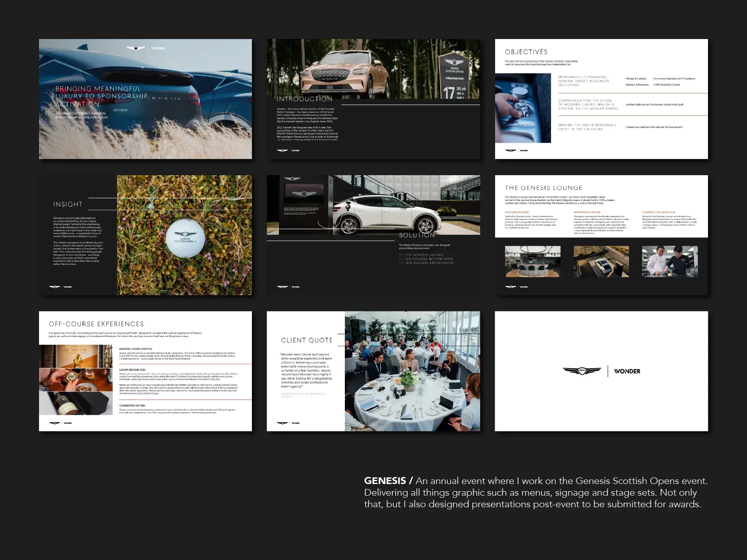Click the dining table photo on Client Quote slide

pos(413,371)
